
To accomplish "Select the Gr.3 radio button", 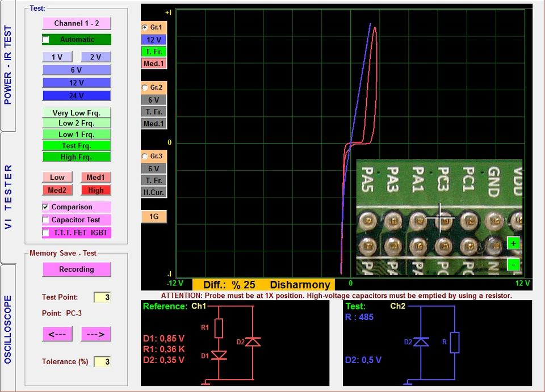I will pyautogui.click(x=145, y=156).
